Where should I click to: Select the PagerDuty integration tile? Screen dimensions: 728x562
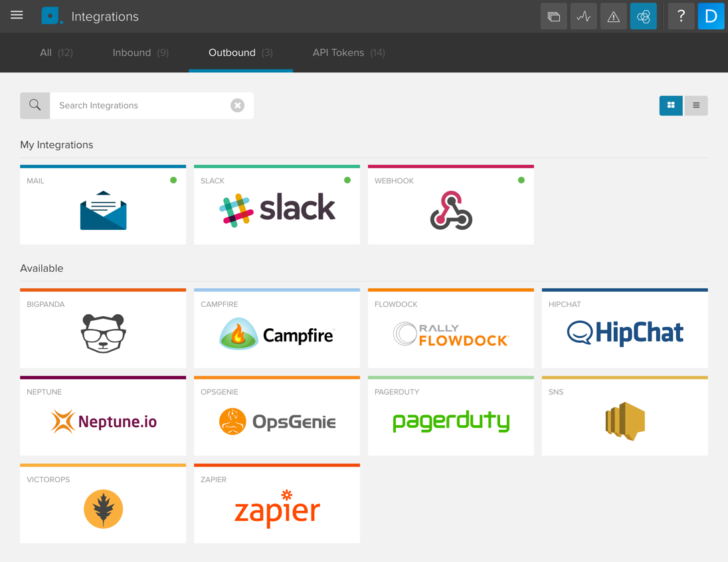click(x=451, y=417)
